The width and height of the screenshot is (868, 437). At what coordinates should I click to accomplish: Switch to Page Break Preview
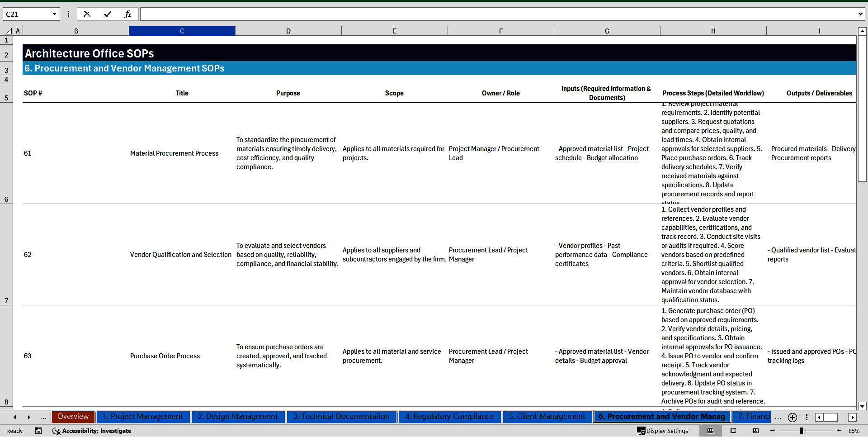click(x=756, y=431)
